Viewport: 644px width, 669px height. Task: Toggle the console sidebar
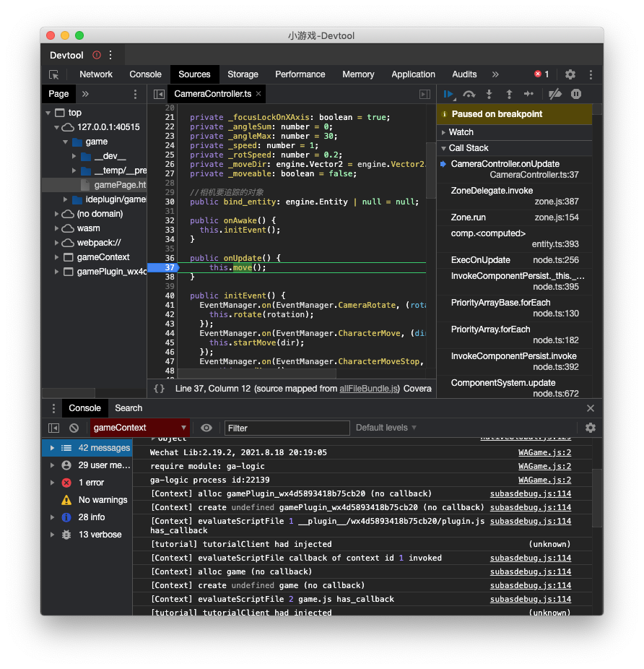[53, 428]
